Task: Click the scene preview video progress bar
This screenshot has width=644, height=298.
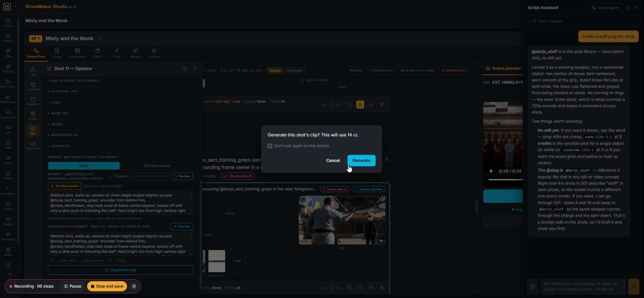Action: tap(505, 180)
